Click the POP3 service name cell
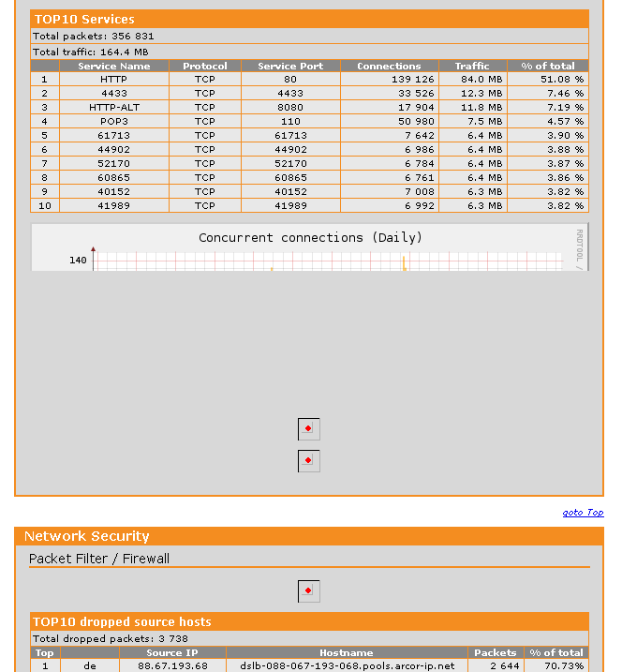 click(114, 121)
